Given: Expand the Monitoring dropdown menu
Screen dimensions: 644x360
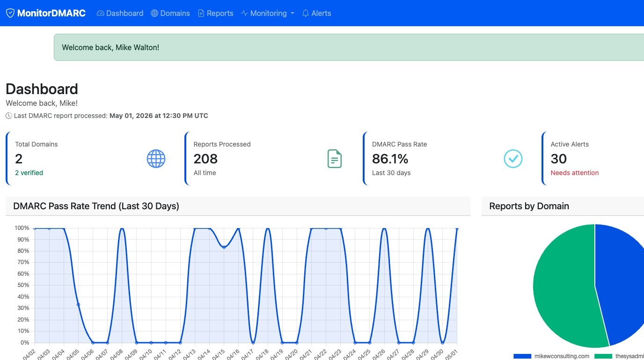Looking at the screenshot, I should coord(268,13).
